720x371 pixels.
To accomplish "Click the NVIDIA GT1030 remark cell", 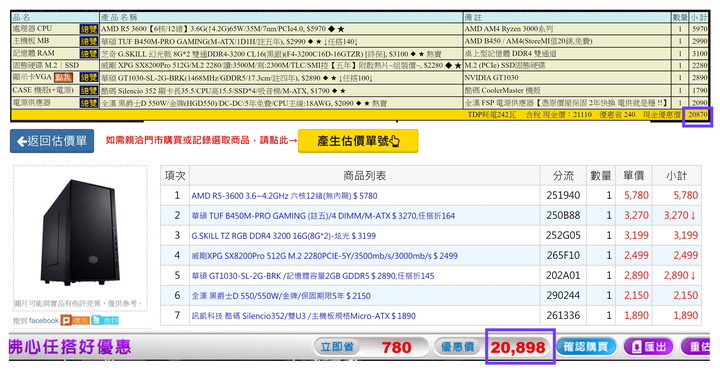I will point(491,78).
